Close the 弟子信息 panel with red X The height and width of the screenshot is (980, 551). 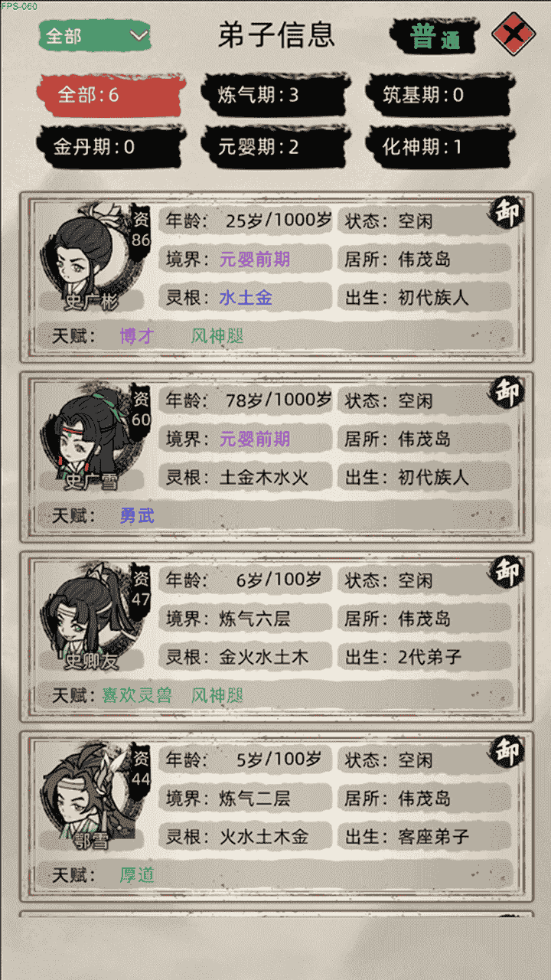(x=513, y=35)
